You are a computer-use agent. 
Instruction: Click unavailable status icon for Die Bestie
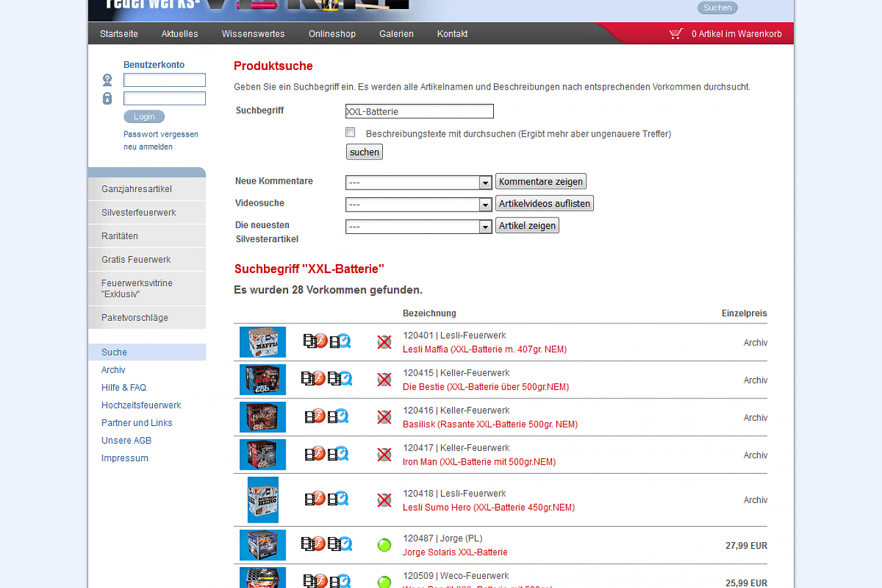click(384, 380)
